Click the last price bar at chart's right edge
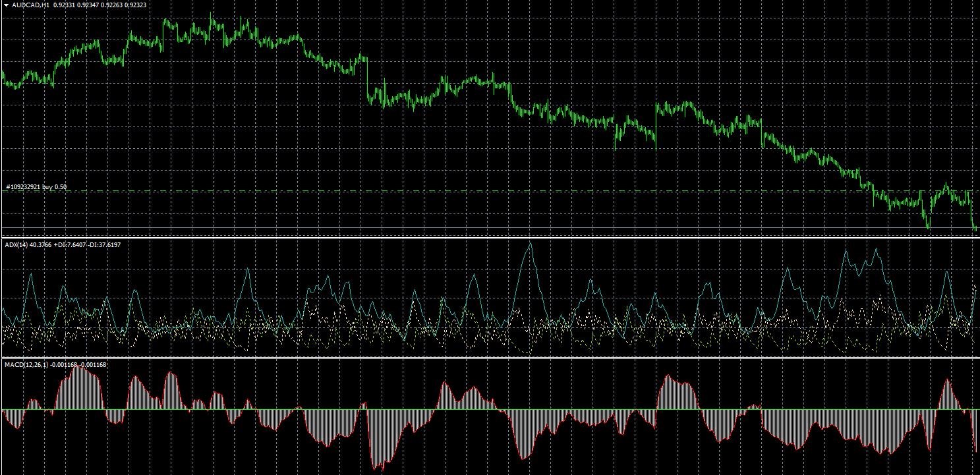980x475 pixels. click(x=976, y=228)
